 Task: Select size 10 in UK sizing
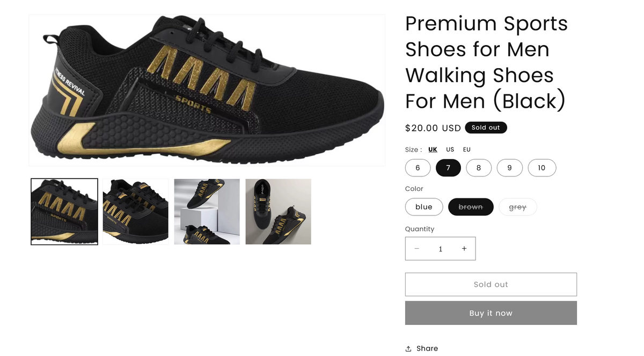(x=541, y=167)
